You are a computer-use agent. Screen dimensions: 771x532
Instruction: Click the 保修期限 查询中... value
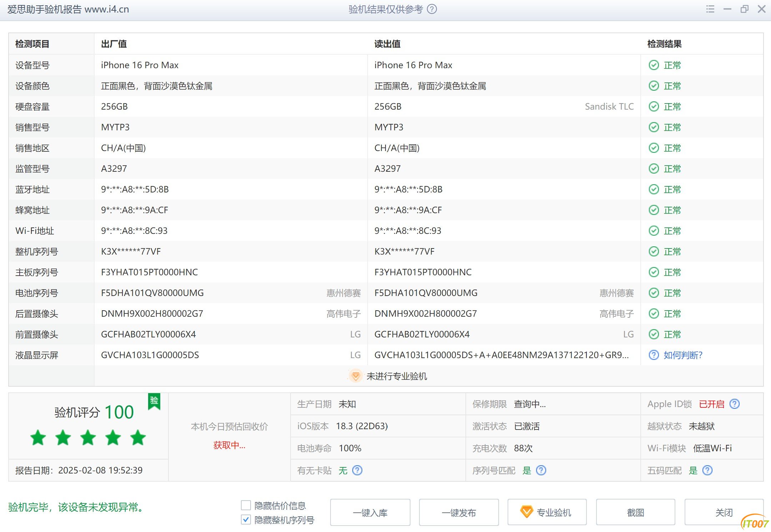click(x=530, y=404)
